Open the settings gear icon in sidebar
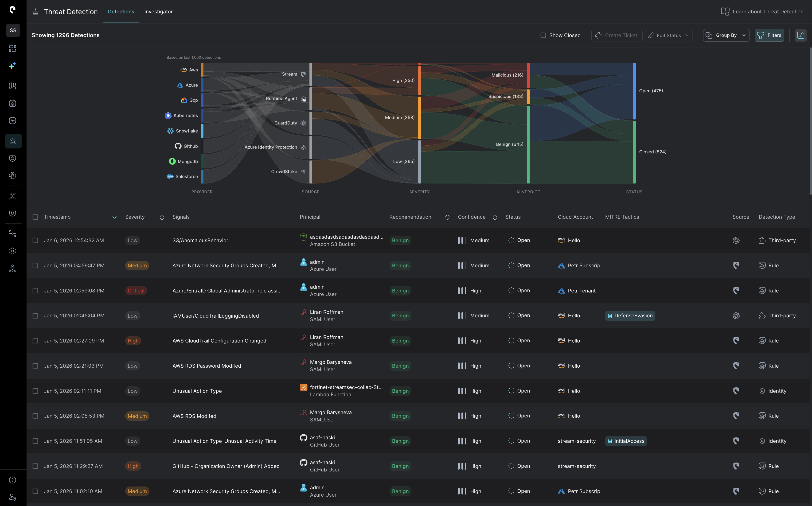The image size is (812, 506). (13, 251)
